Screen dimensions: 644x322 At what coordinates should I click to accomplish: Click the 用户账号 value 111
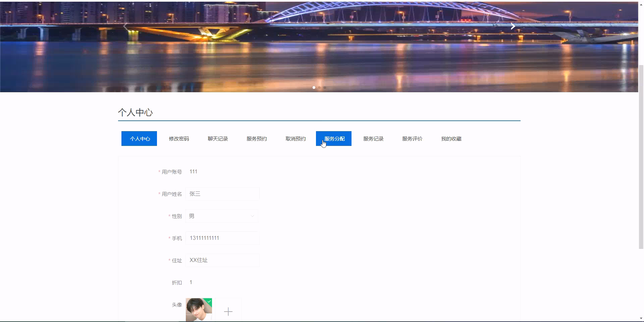[193, 172]
